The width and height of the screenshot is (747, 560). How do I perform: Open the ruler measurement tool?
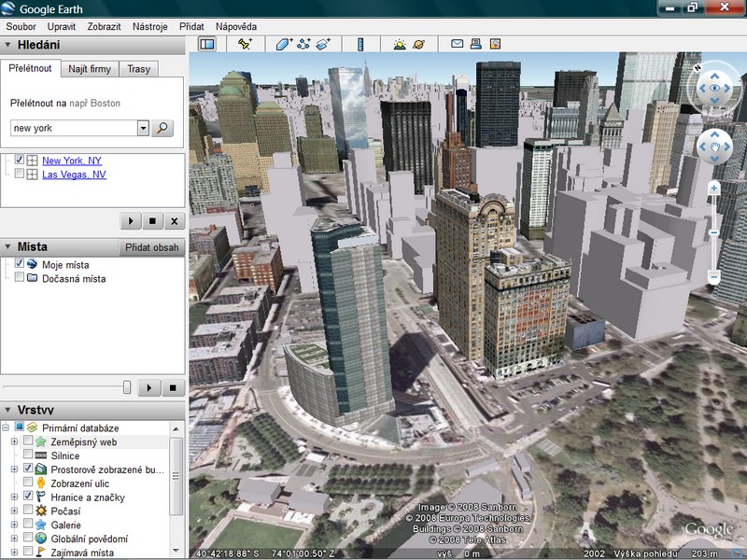360,44
